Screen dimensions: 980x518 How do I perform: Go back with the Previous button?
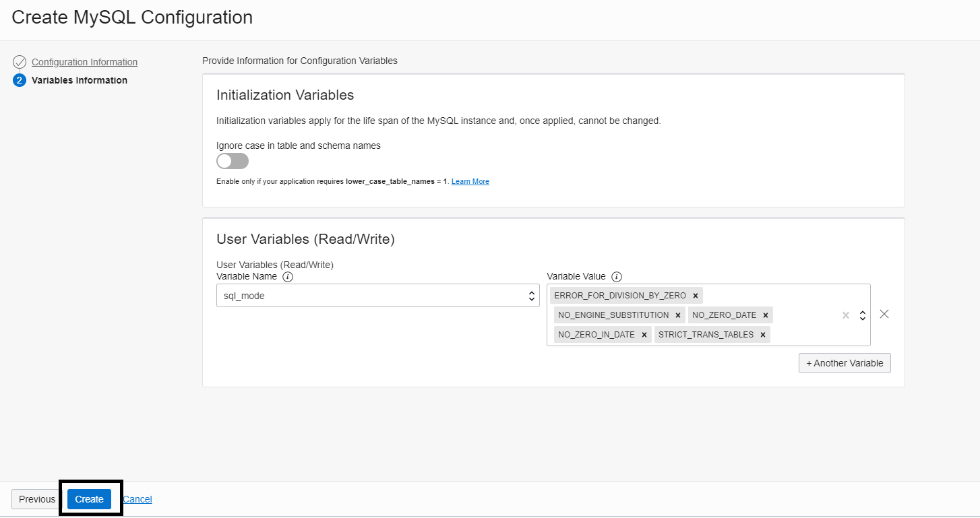coord(37,499)
